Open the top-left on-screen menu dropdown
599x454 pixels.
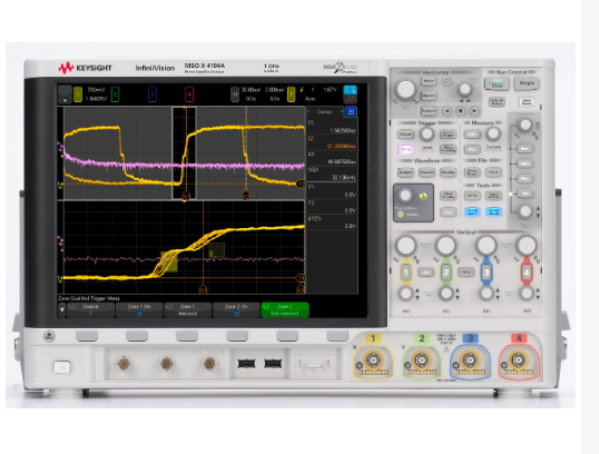pos(65,94)
